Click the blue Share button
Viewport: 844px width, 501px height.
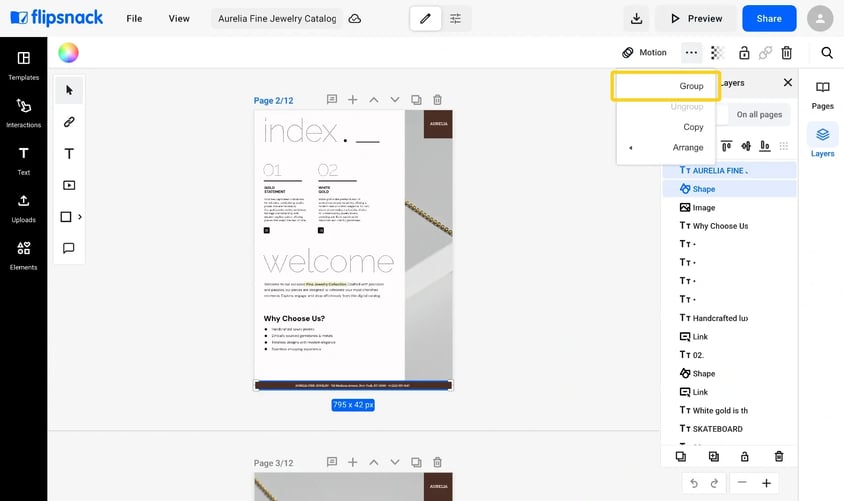coord(769,18)
